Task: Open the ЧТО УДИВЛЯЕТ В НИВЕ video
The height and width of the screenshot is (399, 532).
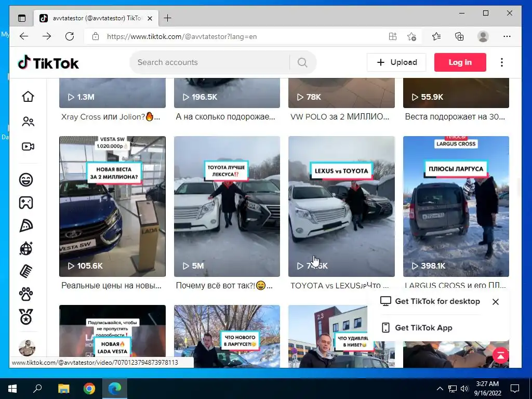Action: [327, 336]
